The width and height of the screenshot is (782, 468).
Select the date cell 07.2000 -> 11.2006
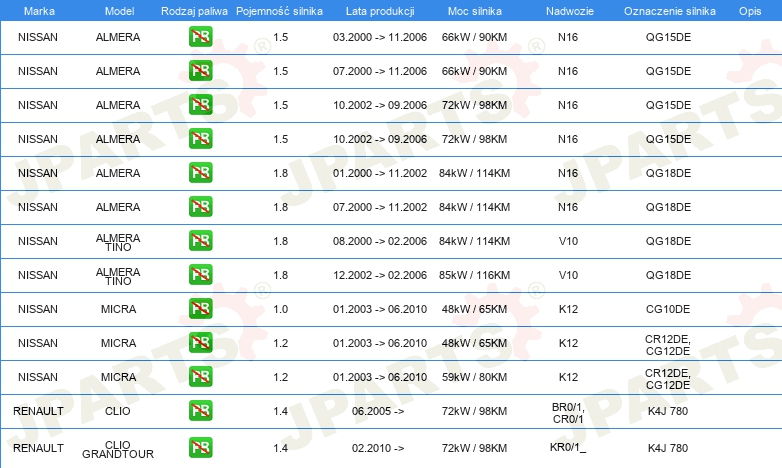[x=380, y=71]
